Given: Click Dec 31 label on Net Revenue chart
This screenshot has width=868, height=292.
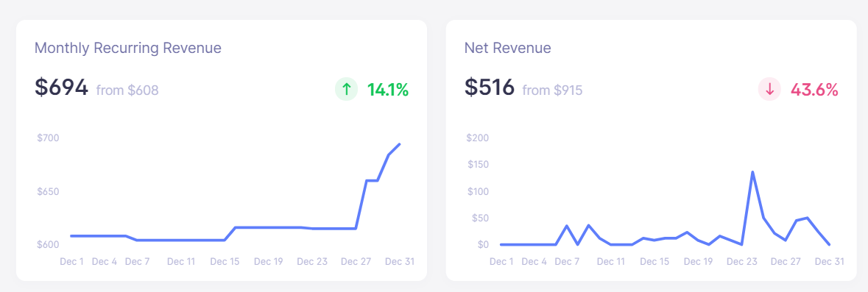Looking at the screenshot, I should tap(830, 261).
